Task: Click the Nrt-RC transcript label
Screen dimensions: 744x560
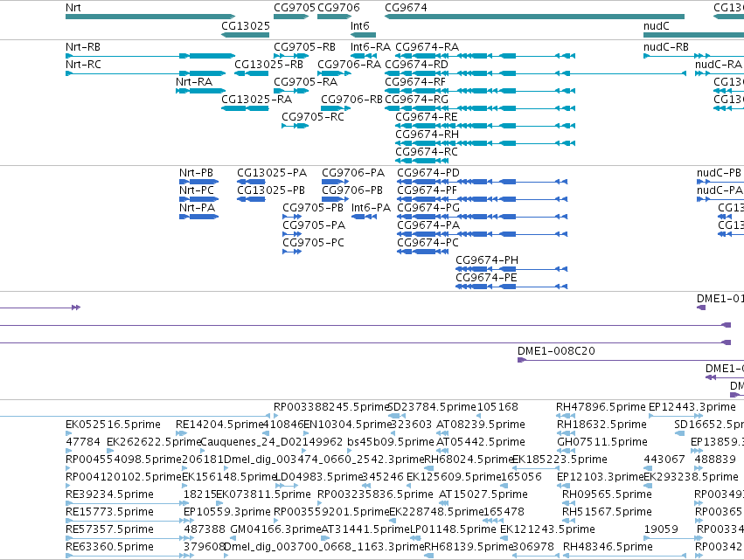Action: [83, 65]
